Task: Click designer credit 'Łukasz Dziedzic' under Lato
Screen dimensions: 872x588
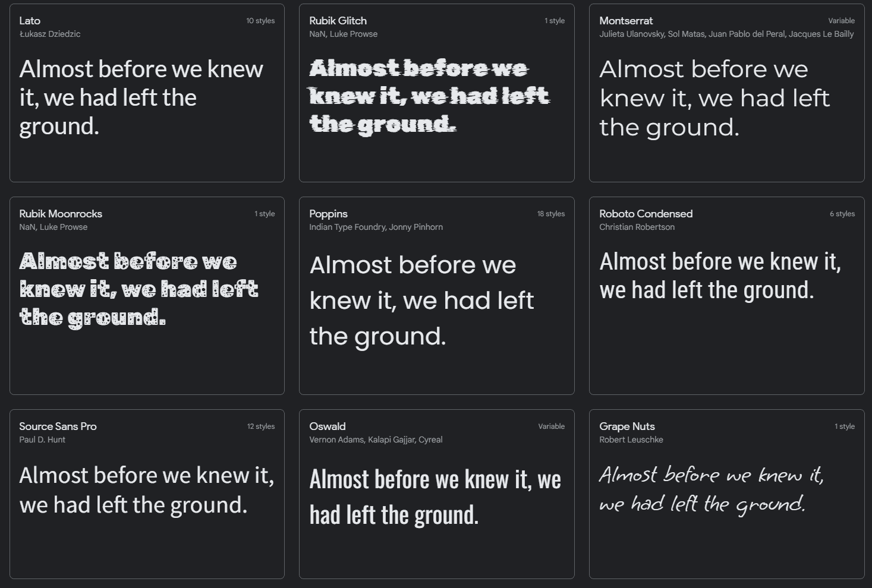Action: point(50,34)
